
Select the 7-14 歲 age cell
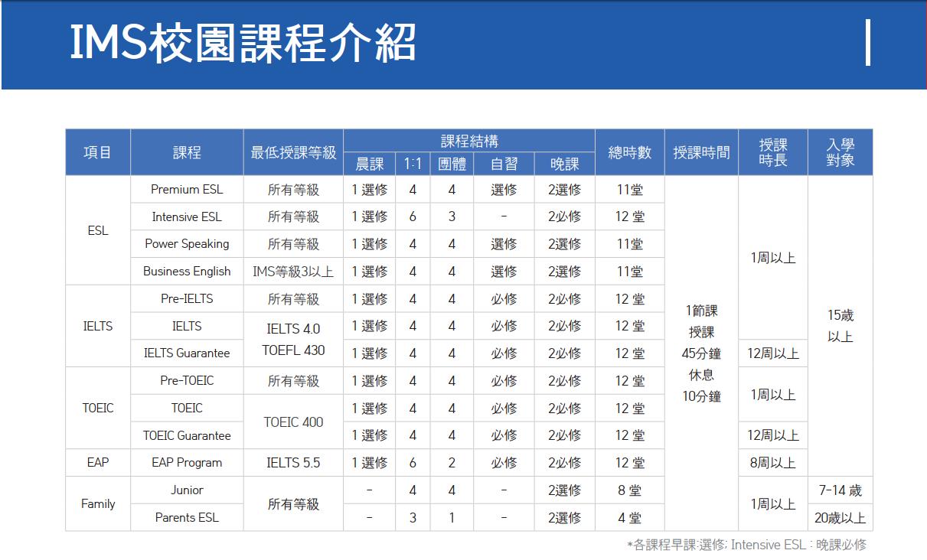point(840,490)
